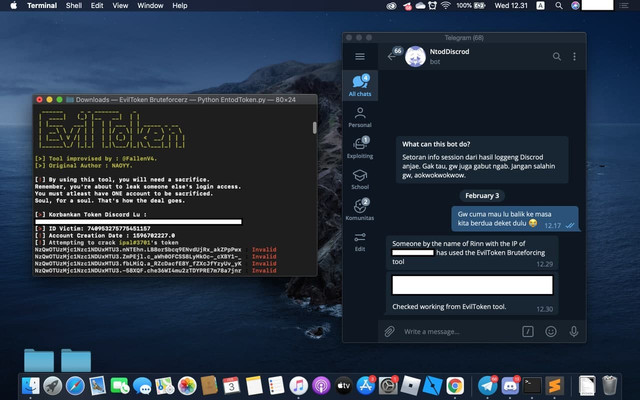Open FaceTime from the Dock
The width and height of the screenshot is (640, 400).
120,386
